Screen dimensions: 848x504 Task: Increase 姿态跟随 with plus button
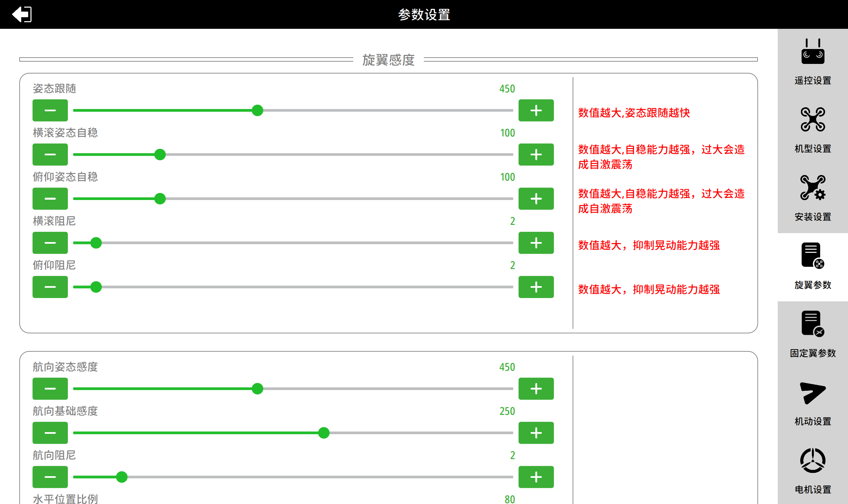[536, 110]
